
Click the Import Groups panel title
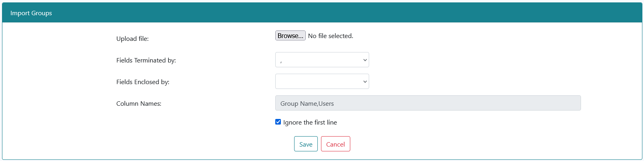coord(31,13)
